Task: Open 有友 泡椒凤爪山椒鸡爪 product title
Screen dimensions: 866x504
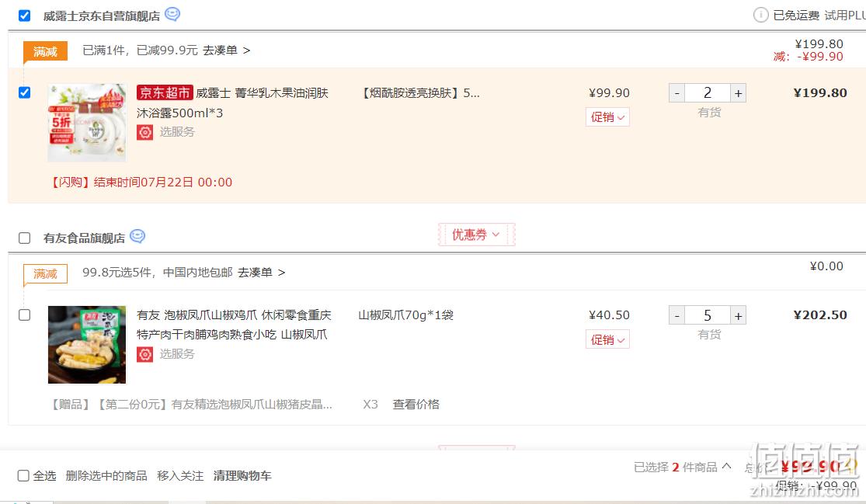Action: point(234,325)
